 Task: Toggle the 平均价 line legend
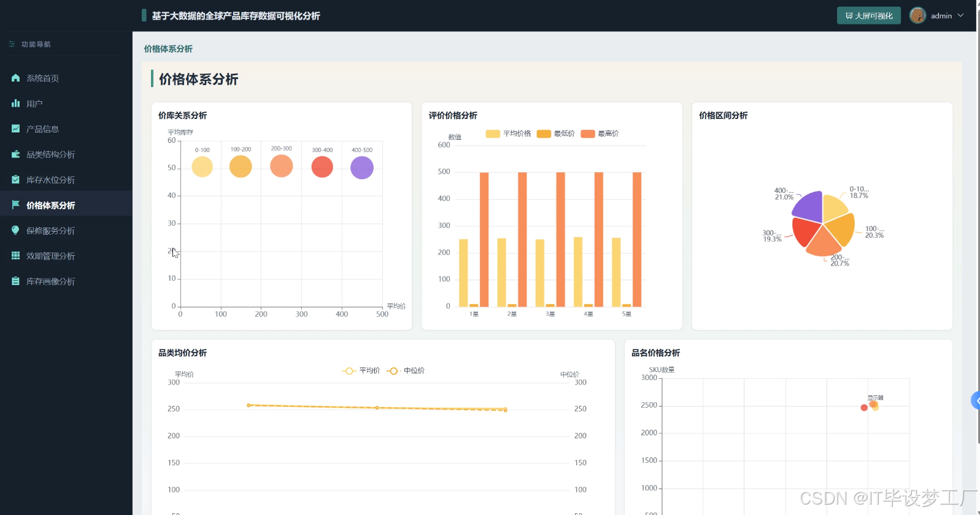(x=361, y=371)
